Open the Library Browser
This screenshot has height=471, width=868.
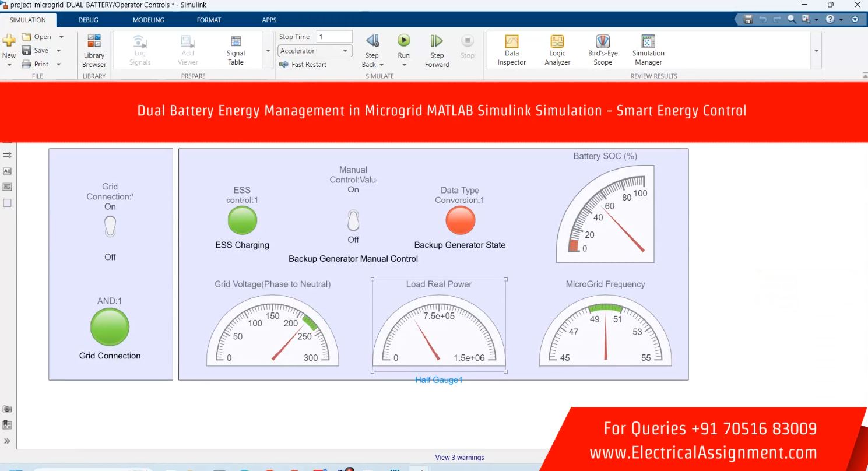click(94, 51)
